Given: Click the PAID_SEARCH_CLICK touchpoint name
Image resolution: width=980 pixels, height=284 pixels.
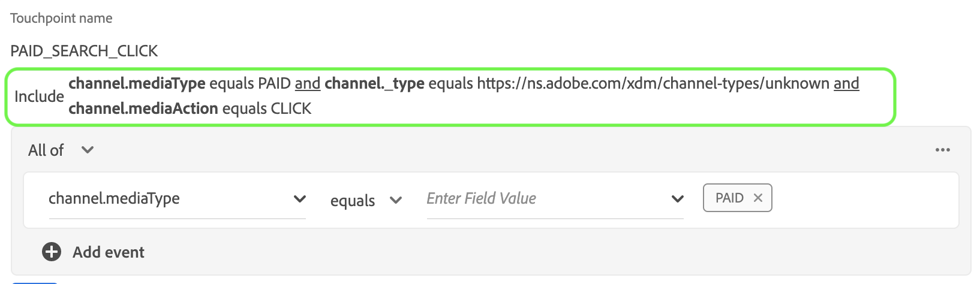Looking at the screenshot, I should (84, 51).
